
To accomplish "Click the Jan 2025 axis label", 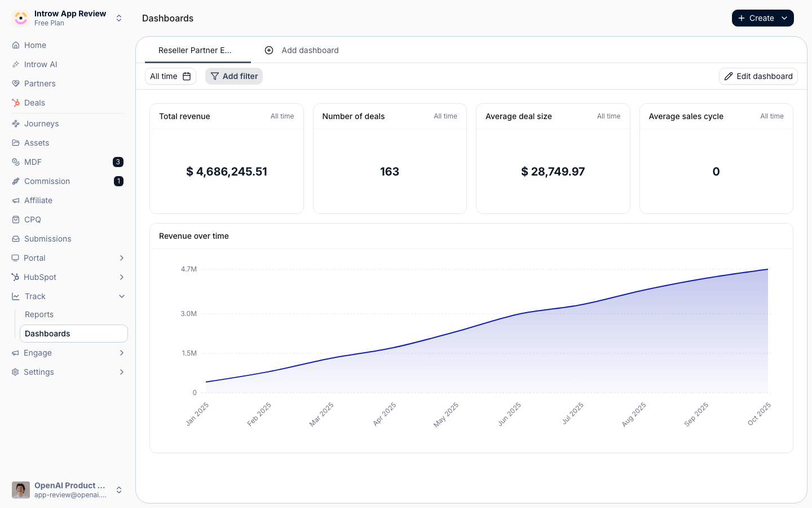I will point(197,414).
